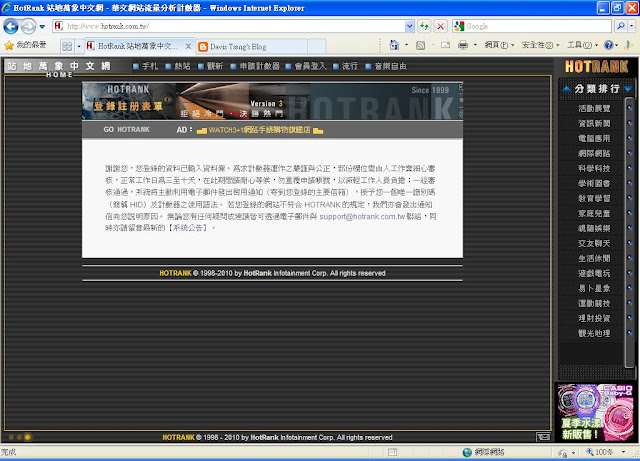The width and height of the screenshot is (640, 461).
Task: Open the WATCH3+1 ad link
Action: point(259,130)
